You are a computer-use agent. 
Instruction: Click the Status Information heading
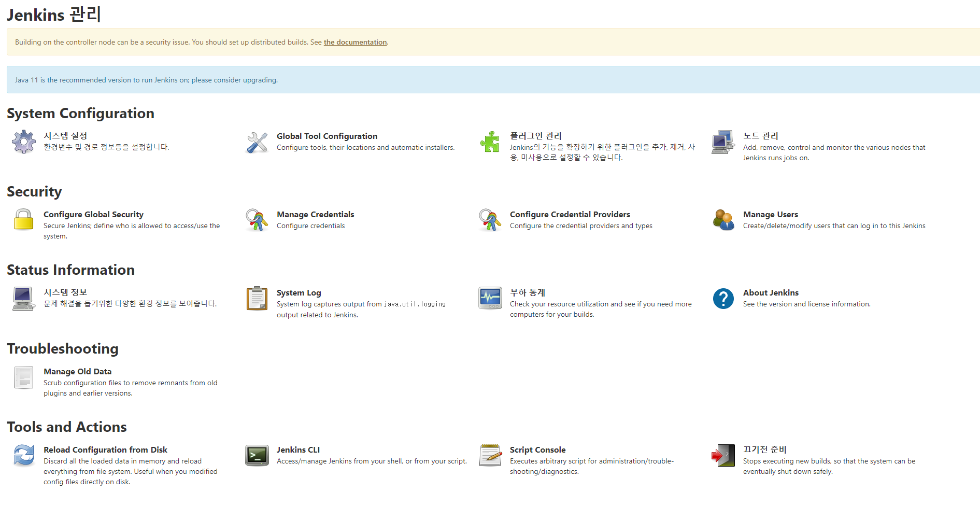click(x=70, y=270)
